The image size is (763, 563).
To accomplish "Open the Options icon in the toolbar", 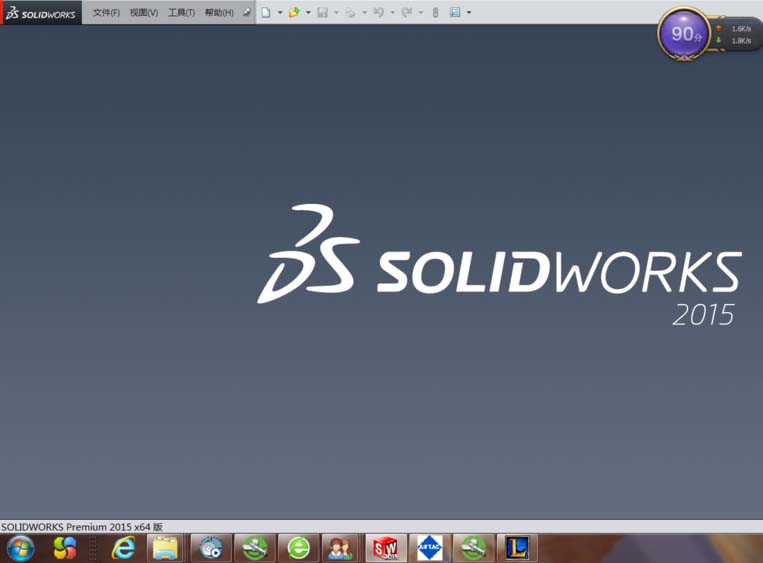I will [455, 13].
